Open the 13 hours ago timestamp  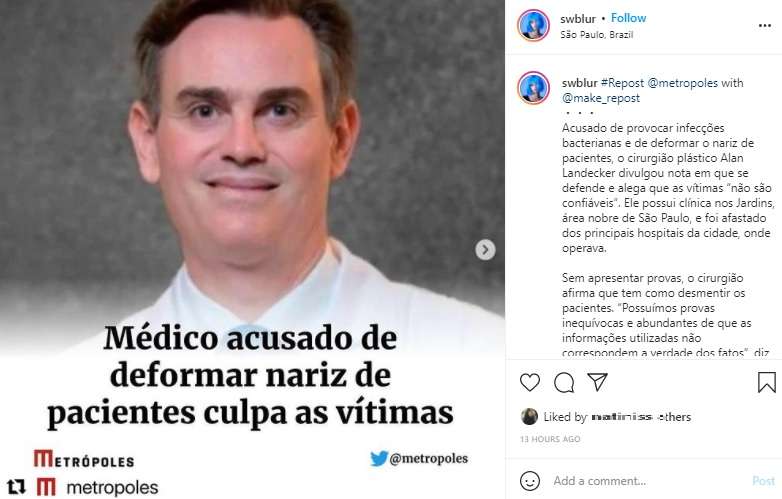pyautogui.click(x=550, y=439)
